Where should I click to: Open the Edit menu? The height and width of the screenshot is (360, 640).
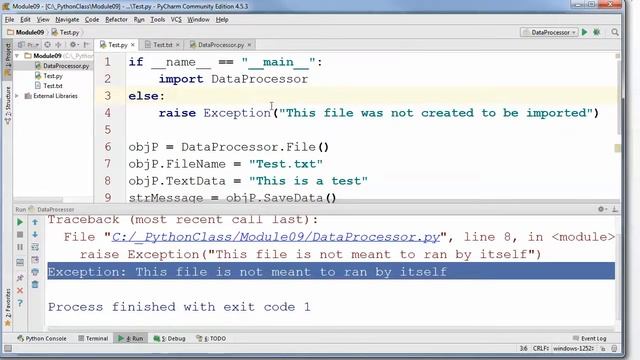pos(25,20)
